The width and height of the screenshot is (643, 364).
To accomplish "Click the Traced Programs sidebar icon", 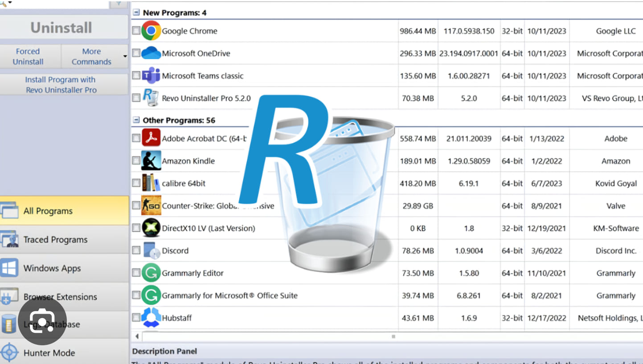I will [9, 239].
